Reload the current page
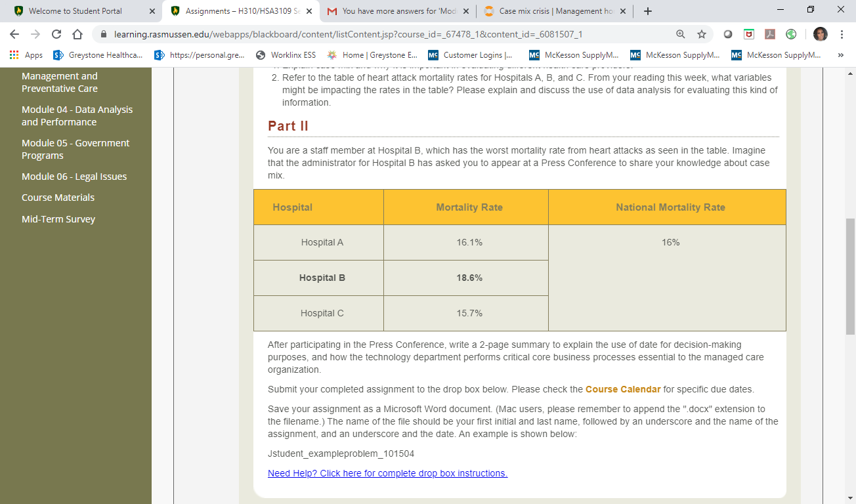The height and width of the screenshot is (504, 856). click(56, 34)
